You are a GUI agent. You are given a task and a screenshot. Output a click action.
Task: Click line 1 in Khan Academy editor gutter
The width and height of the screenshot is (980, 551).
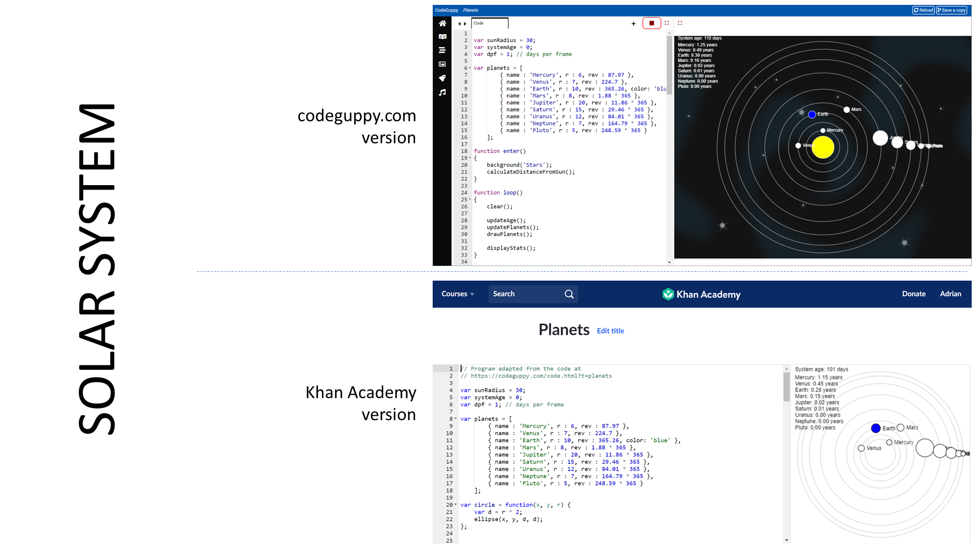pos(451,369)
